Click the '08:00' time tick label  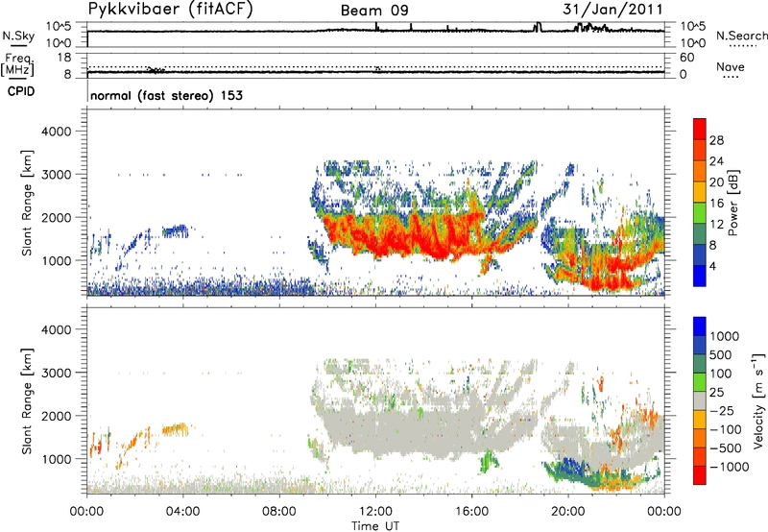pyautogui.click(x=279, y=512)
